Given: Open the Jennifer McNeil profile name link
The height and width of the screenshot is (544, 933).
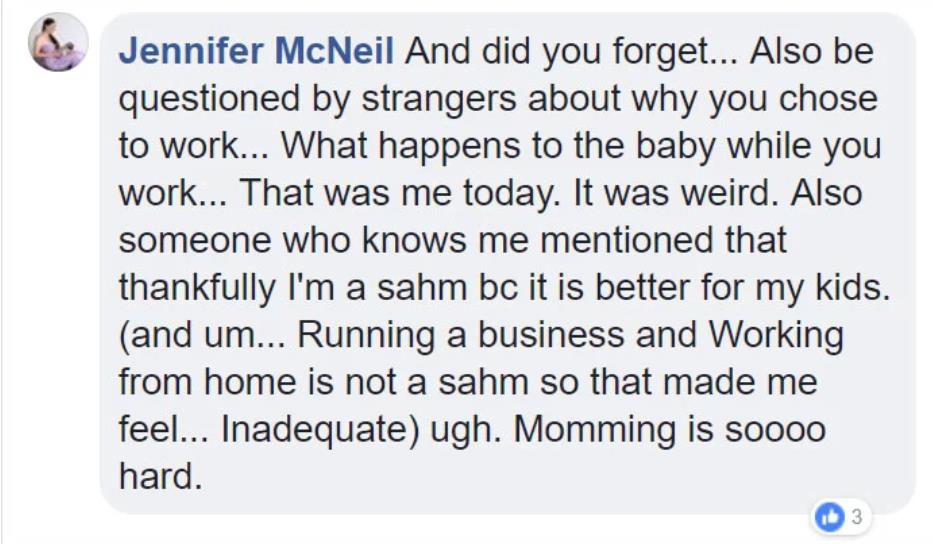Looking at the screenshot, I should coord(256,52).
